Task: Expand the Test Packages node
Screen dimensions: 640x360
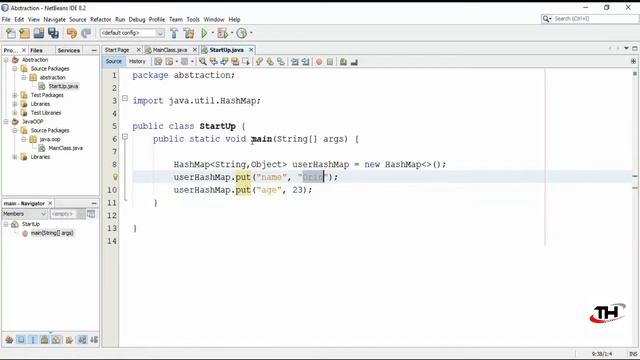Action: pyautogui.click(x=15, y=95)
